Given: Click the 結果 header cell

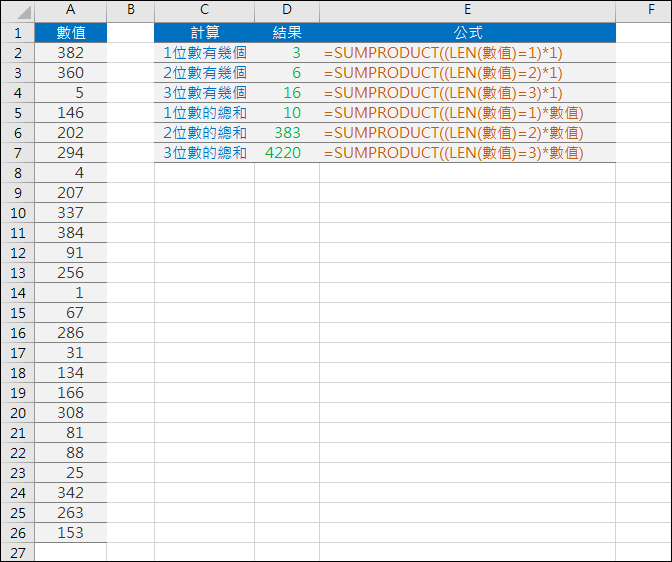Looking at the screenshot, I should pos(287,33).
